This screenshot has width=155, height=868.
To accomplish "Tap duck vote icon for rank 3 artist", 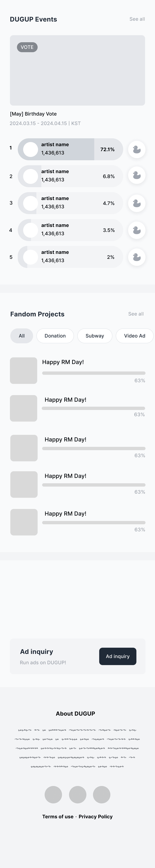I will 137,203.
